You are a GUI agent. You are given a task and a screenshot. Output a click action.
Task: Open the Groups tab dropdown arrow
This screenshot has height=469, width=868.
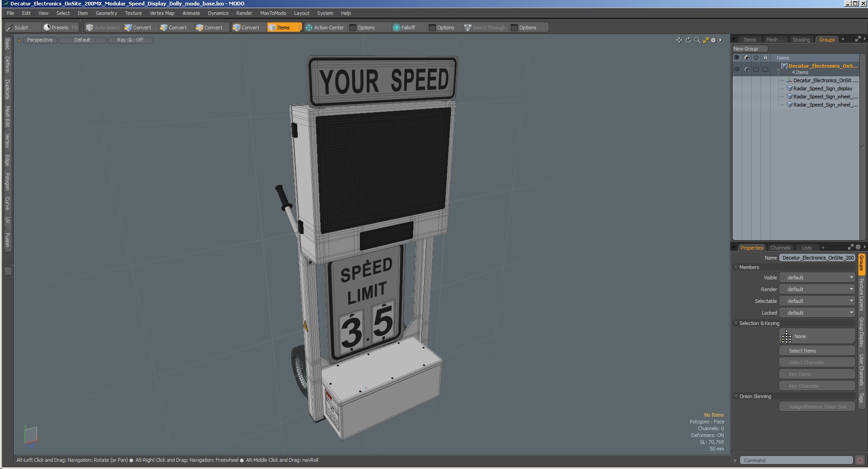click(x=843, y=40)
